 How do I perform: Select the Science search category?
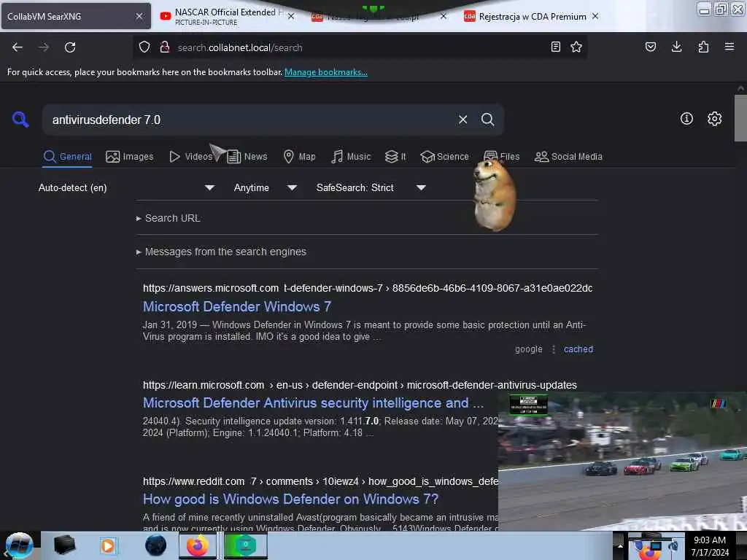pos(444,156)
